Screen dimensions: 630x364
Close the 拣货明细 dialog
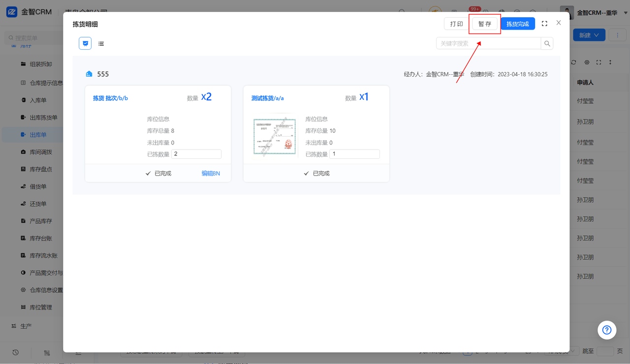(559, 23)
